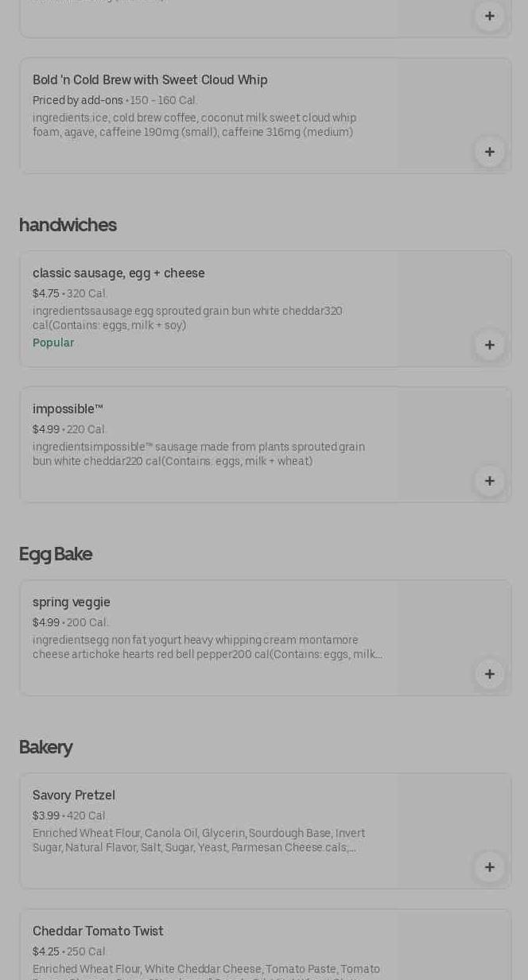Add Savory Pretzel with the plus button

click(x=489, y=867)
